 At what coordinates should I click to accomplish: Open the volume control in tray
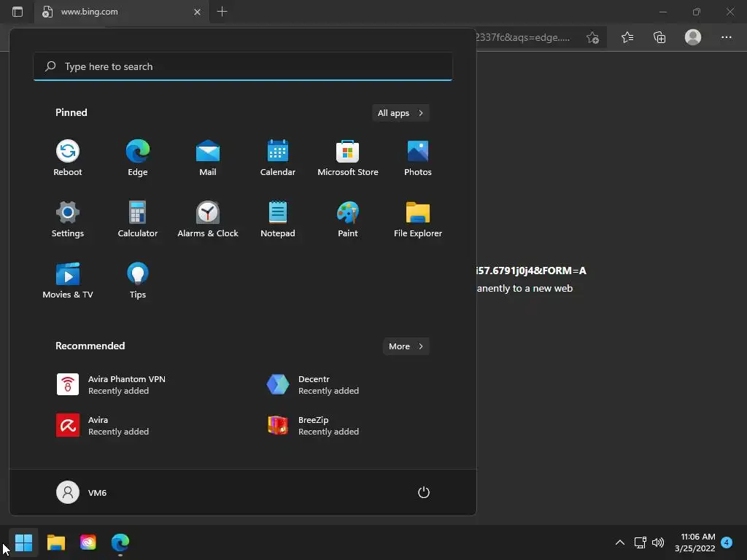[x=658, y=542]
